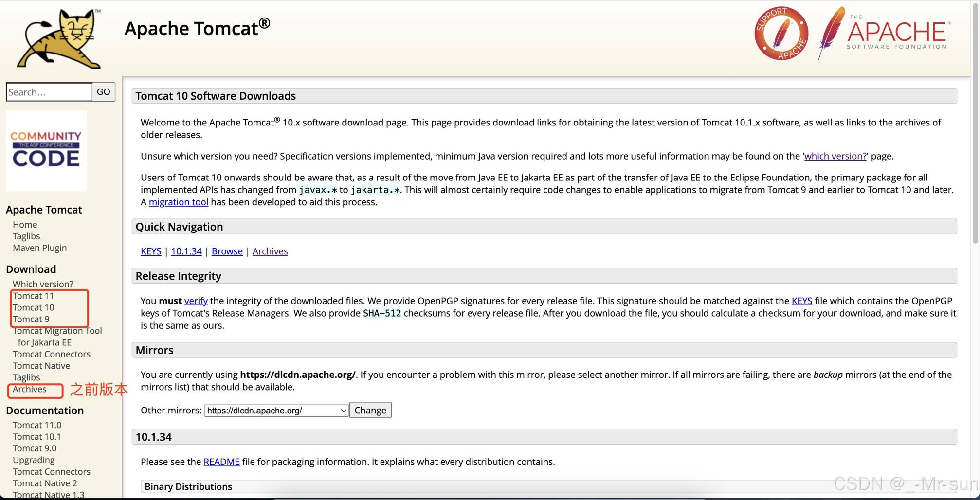The width and height of the screenshot is (980, 500).
Task: Open Tomcat 10.1 documentation
Action: [x=37, y=436]
